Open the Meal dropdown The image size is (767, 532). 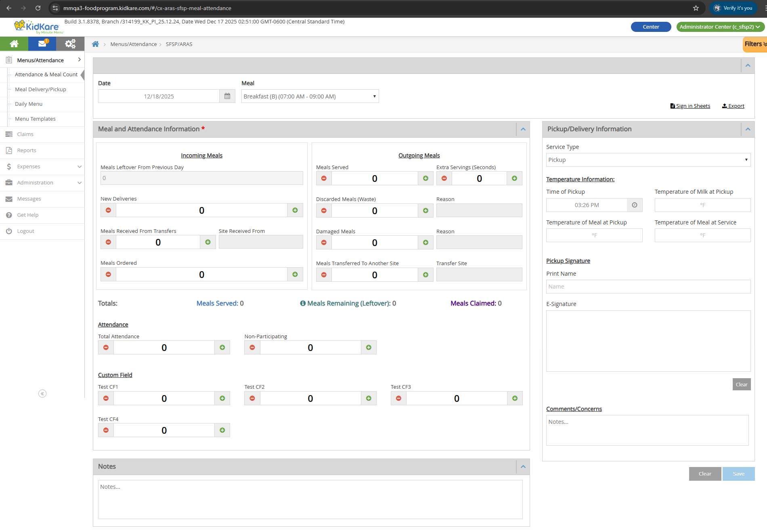click(x=310, y=96)
